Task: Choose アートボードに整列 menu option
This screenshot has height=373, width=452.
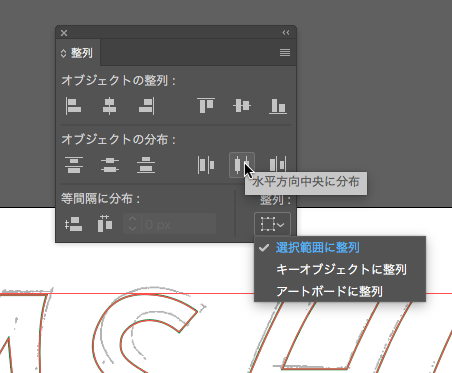Action: [340, 291]
